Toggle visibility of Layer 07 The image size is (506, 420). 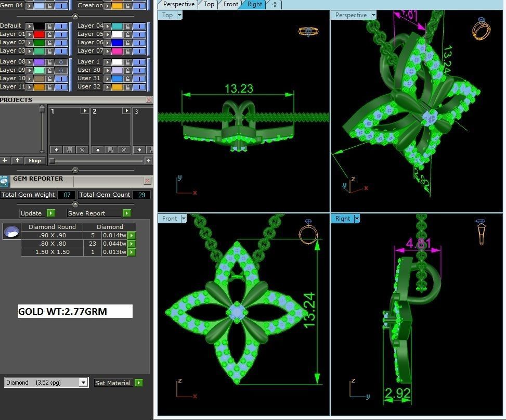(x=139, y=52)
